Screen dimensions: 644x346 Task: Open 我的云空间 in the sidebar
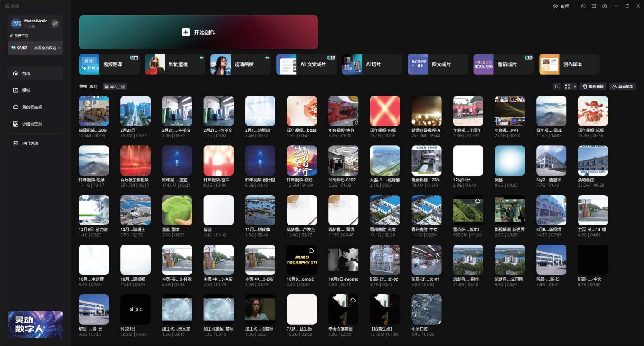click(x=32, y=107)
